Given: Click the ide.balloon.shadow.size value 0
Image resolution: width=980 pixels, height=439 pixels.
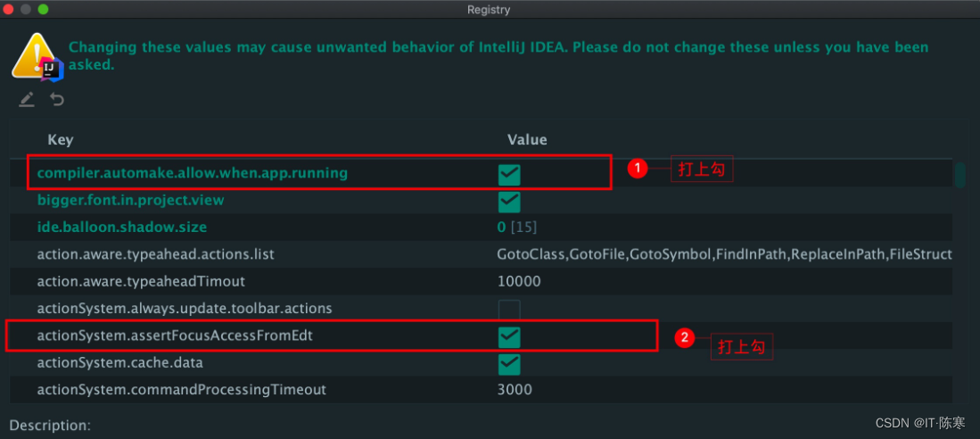Looking at the screenshot, I should [x=501, y=228].
